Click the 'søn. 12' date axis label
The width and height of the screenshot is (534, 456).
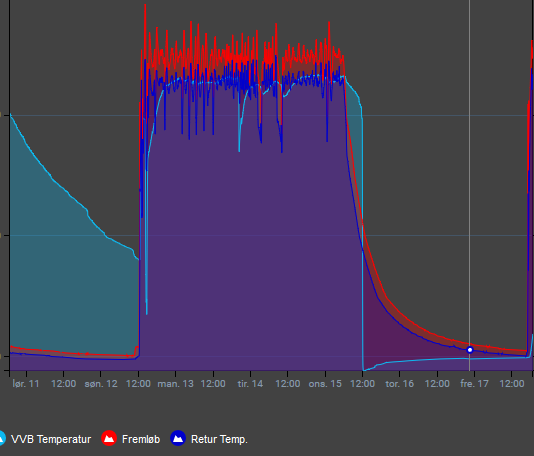tap(101, 383)
